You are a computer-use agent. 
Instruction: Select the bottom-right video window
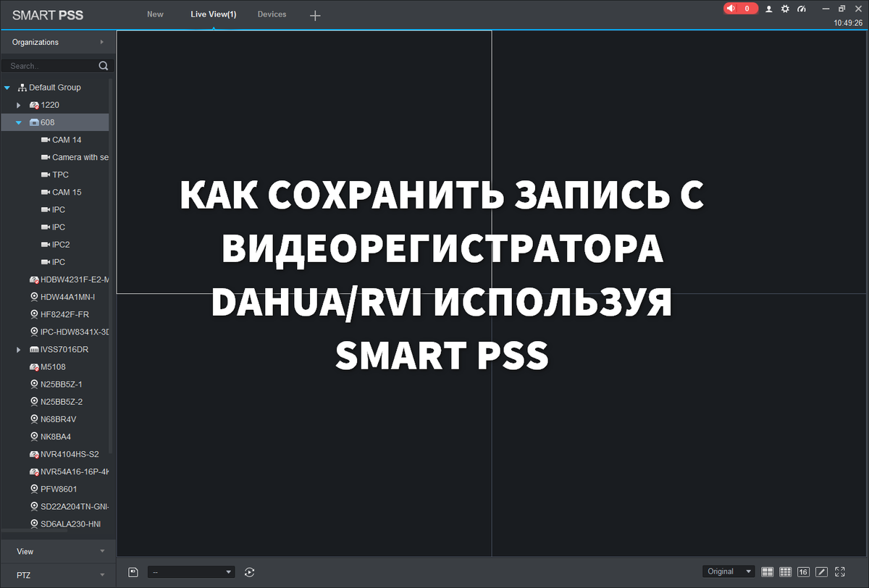[680, 425]
